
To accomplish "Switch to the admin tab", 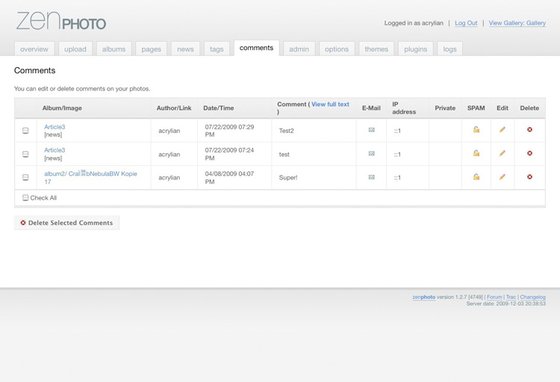I will click(x=299, y=49).
